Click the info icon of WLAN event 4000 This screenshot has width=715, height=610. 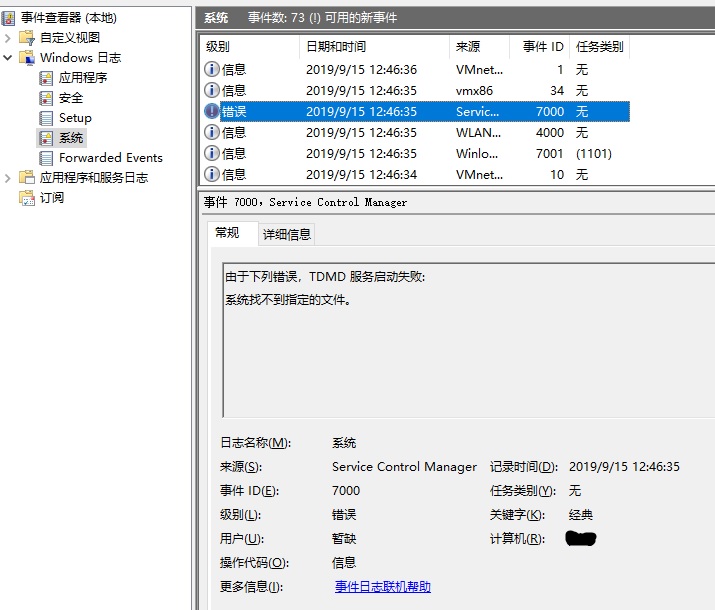[212, 132]
